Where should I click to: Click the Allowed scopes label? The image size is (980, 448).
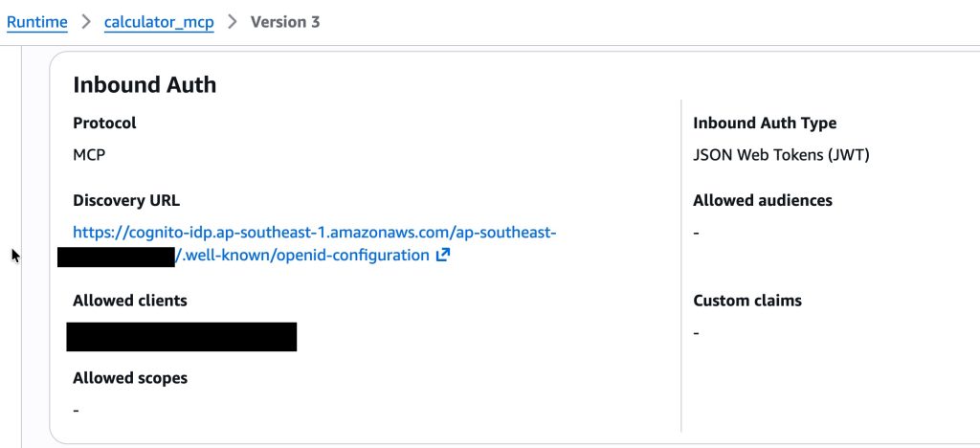tap(130, 378)
